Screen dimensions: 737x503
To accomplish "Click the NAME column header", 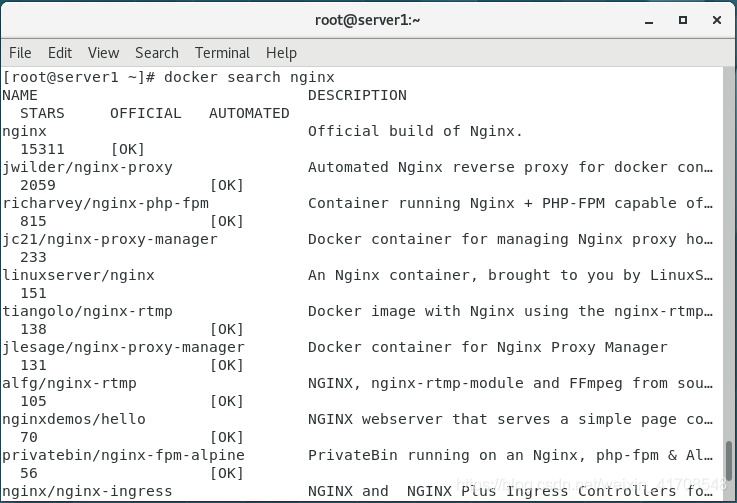I will pyautogui.click(x=20, y=95).
